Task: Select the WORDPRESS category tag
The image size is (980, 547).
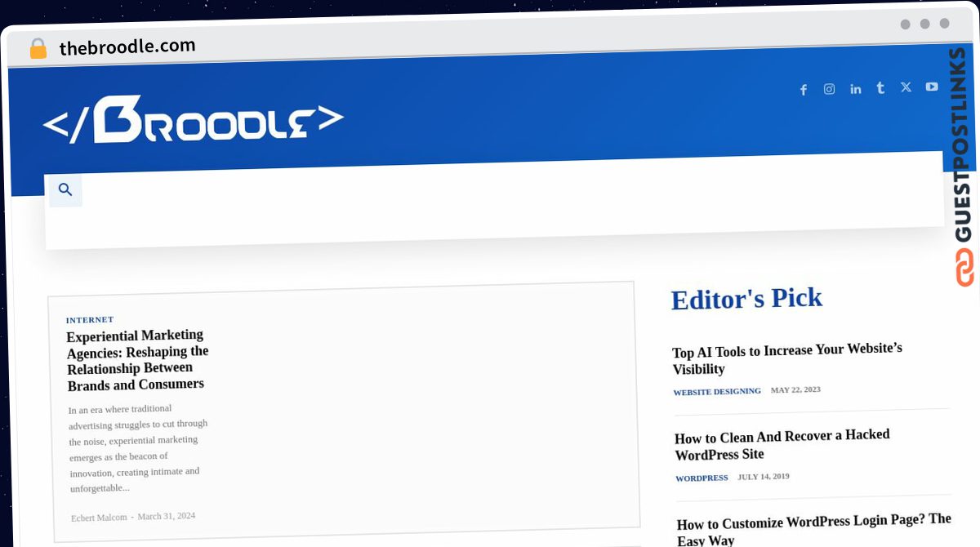Action: (702, 478)
